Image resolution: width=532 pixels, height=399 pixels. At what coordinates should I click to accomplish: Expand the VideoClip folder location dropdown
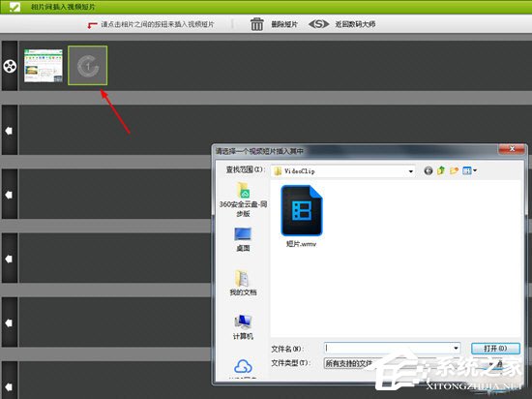click(x=410, y=171)
